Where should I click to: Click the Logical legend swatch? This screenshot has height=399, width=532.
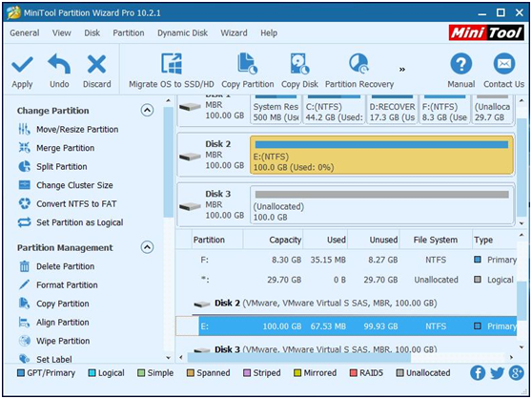92,373
